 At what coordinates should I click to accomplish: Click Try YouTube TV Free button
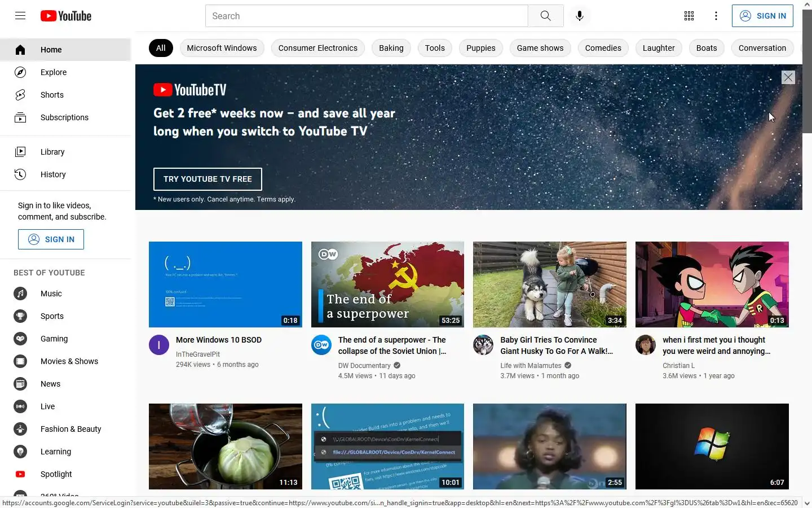click(x=208, y=179)
